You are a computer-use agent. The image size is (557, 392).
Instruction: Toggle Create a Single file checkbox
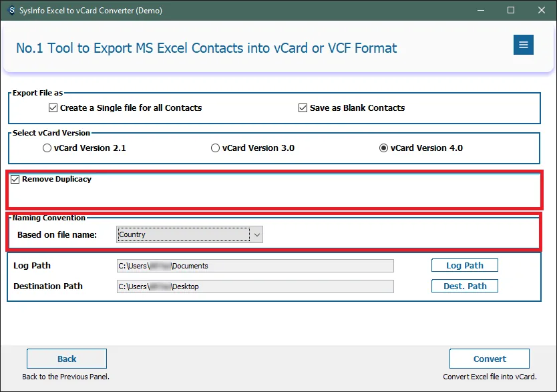coord(53,108)
